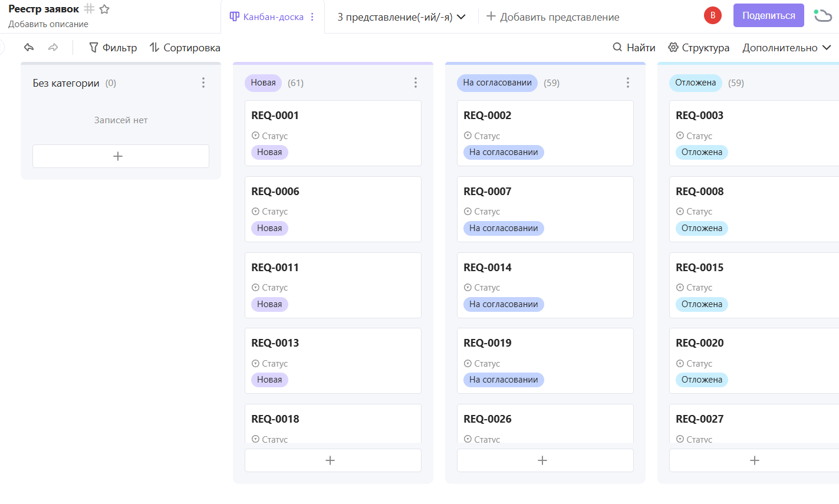
Task: Click the Реестр заявок title
Action: 44,9
